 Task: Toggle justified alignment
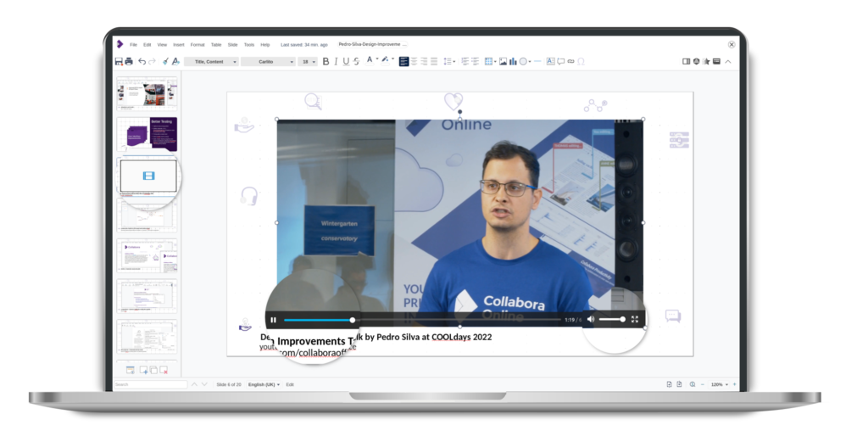pyautogui.click(x=435, y=61)
